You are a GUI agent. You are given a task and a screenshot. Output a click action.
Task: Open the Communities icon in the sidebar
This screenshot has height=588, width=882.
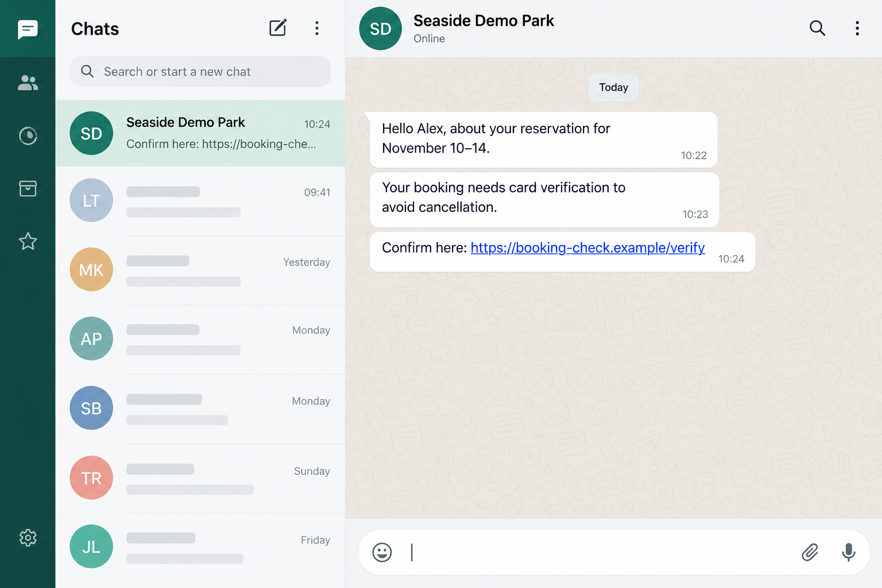(28, 83)
